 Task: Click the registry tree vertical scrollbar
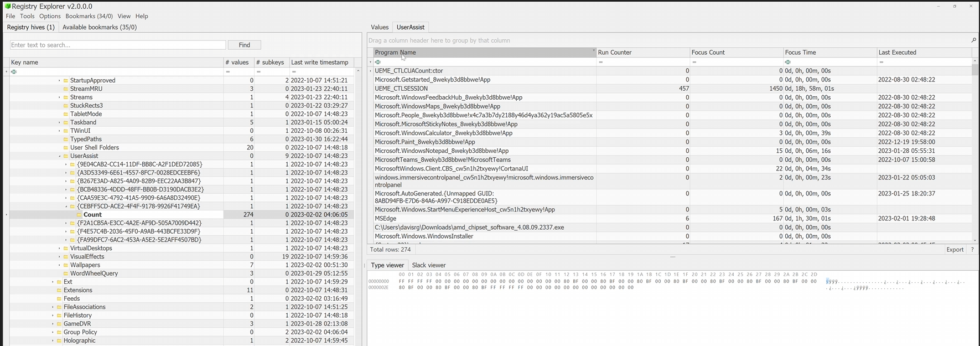[x=358, y=206]
